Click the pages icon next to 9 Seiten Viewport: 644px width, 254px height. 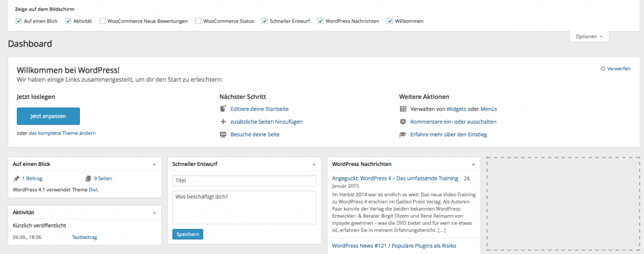tap(88, 179)
